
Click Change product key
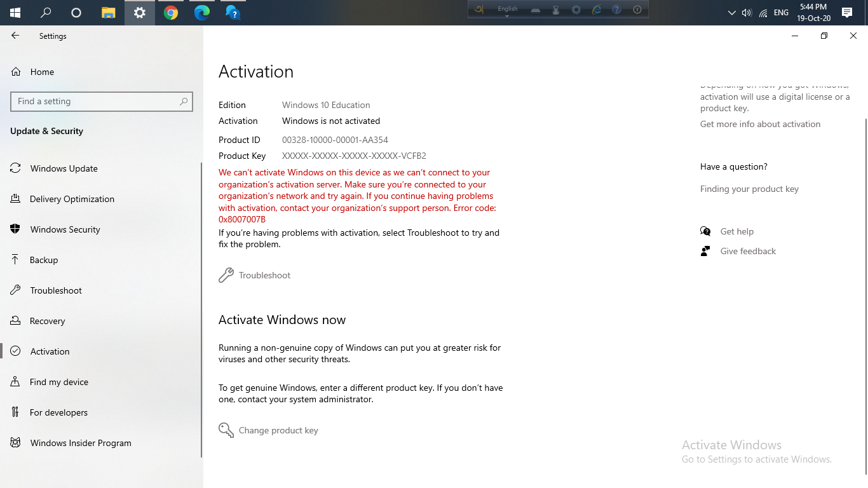coord(278,430)
